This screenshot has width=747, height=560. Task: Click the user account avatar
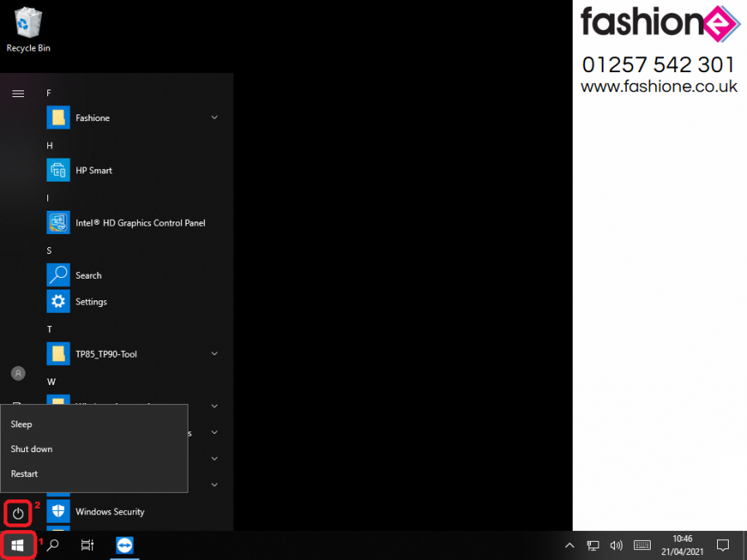click(x=18, y=373)
